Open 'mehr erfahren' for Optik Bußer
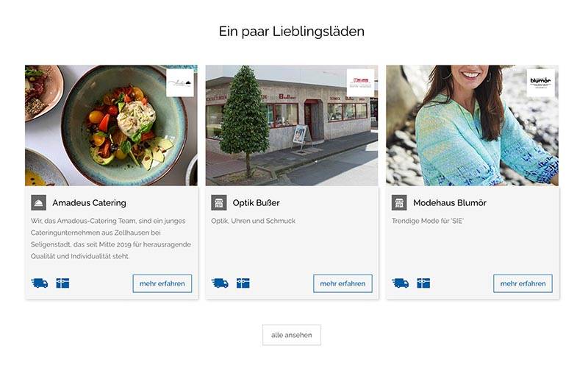The height and width of the screenshot is (368, 588). [343, 283]
